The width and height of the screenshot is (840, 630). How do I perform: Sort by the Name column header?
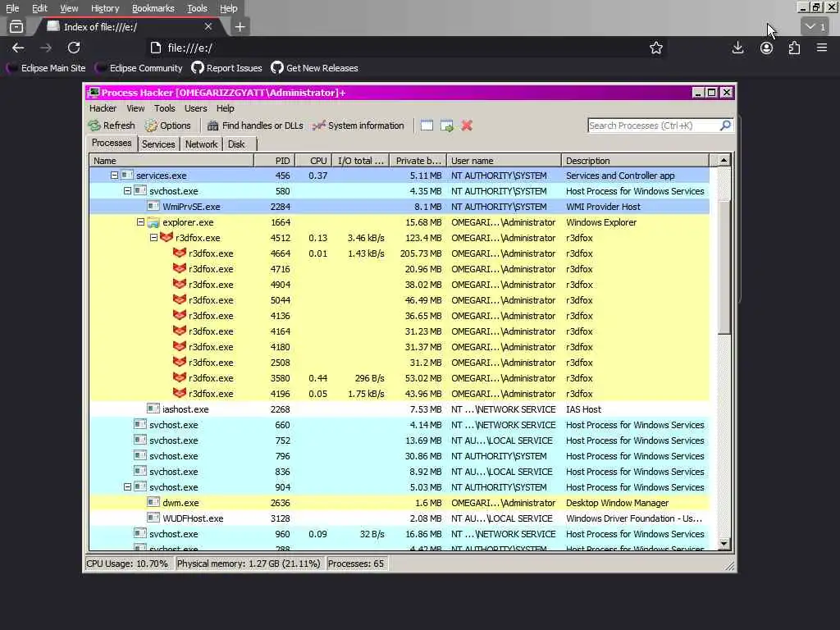tap(171, 161)
